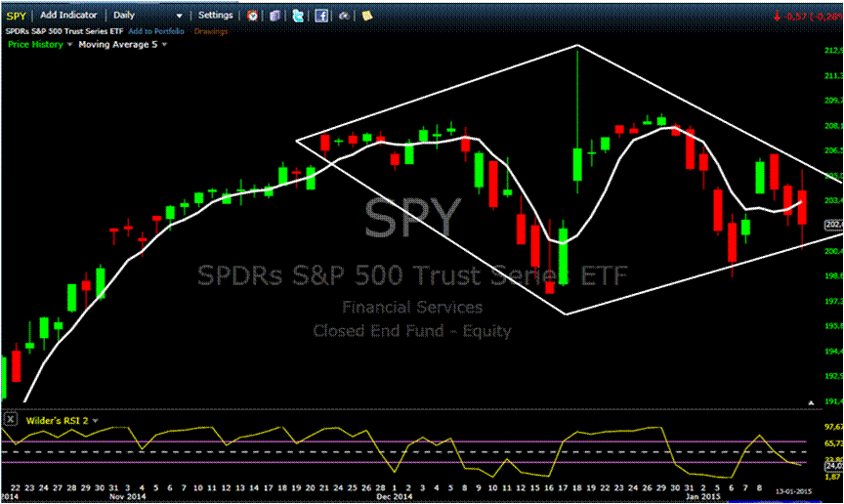Share chart via the Twitter icon
This screenshot has width=844, height=504.
[x=298, y=16]
